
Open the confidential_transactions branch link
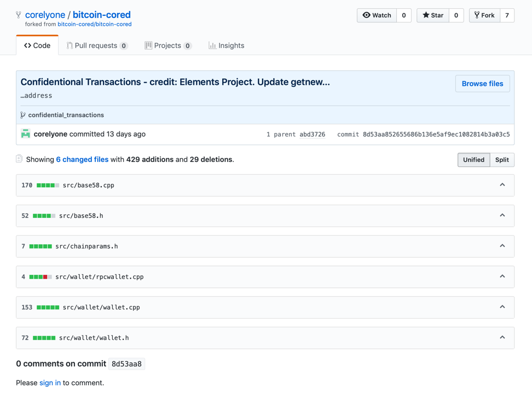click(x=66, y=115)
